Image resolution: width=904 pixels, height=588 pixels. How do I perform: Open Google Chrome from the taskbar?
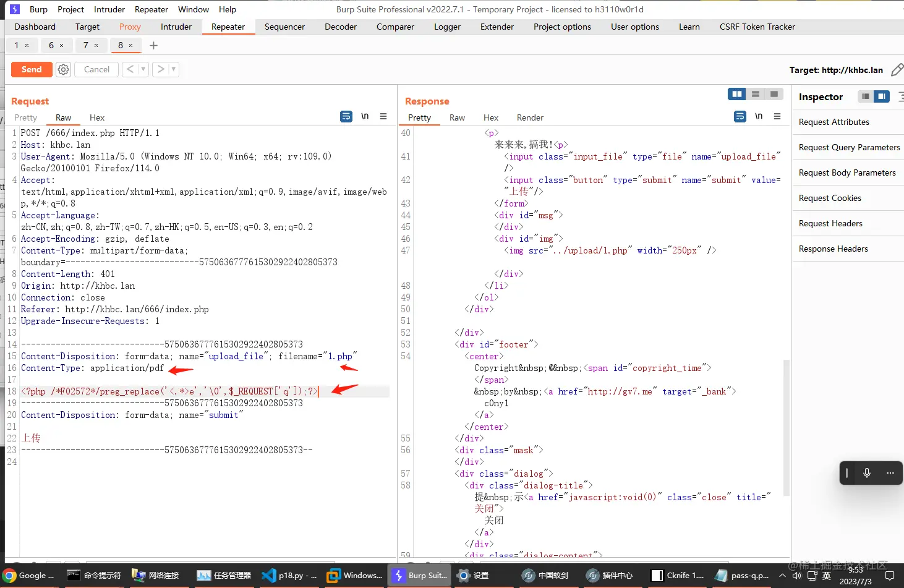coord(29,576)
